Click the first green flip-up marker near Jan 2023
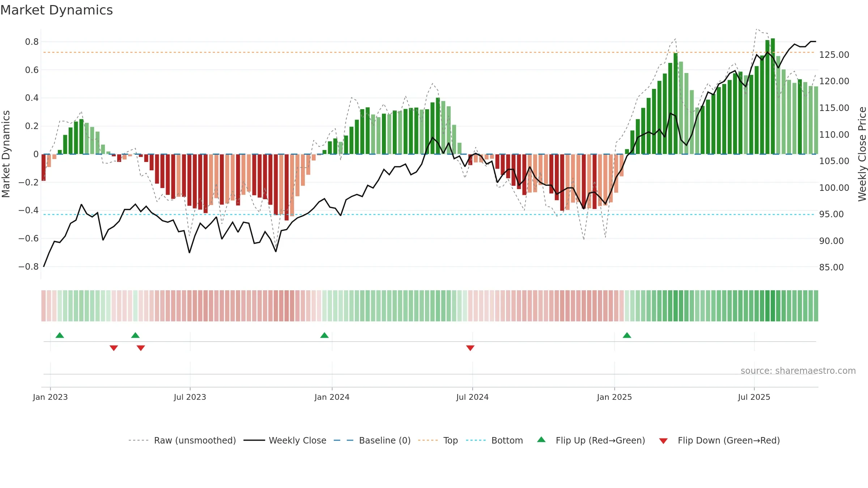 pyautogui.click(x=60, y=335)
